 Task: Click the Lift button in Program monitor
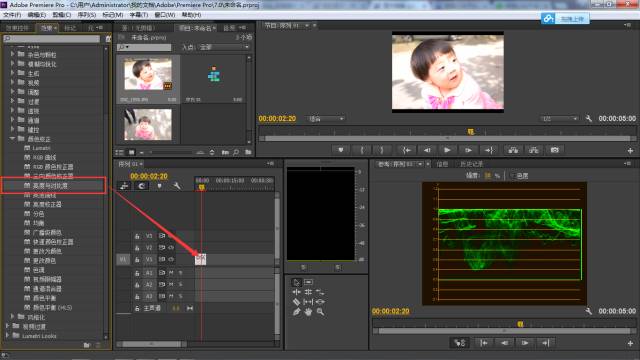click(x=513, y=150)
